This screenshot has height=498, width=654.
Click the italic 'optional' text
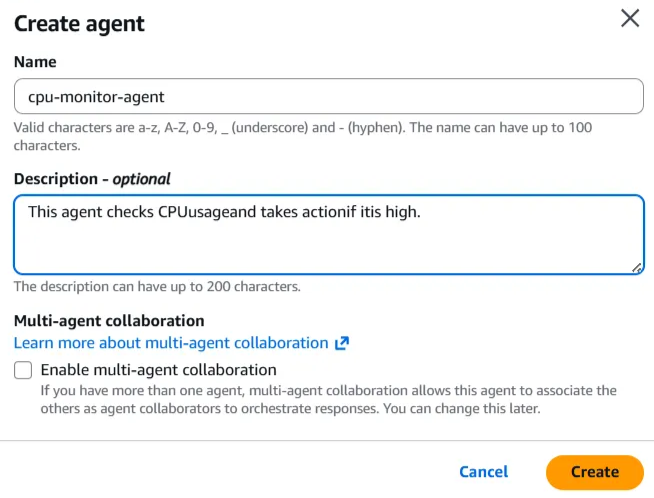(141, 179)
